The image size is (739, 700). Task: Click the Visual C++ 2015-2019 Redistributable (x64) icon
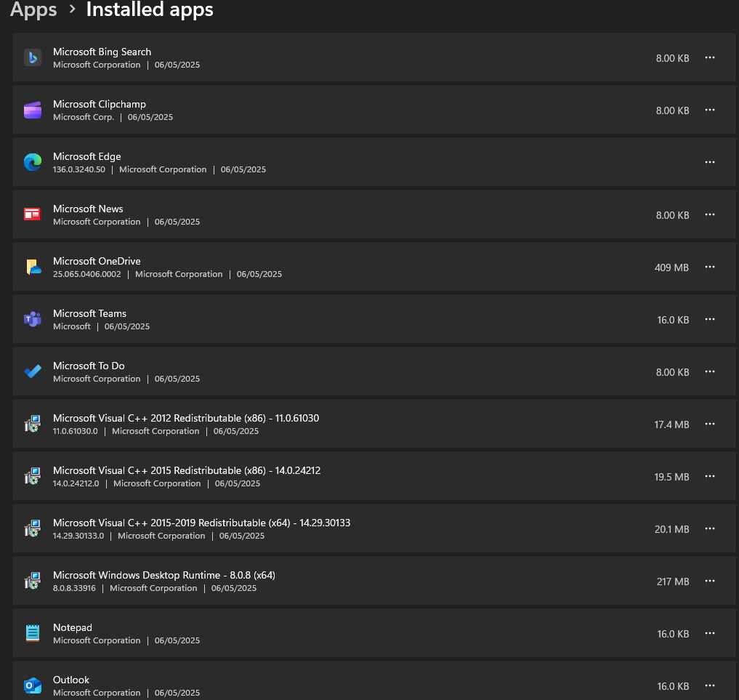[33, 528]
